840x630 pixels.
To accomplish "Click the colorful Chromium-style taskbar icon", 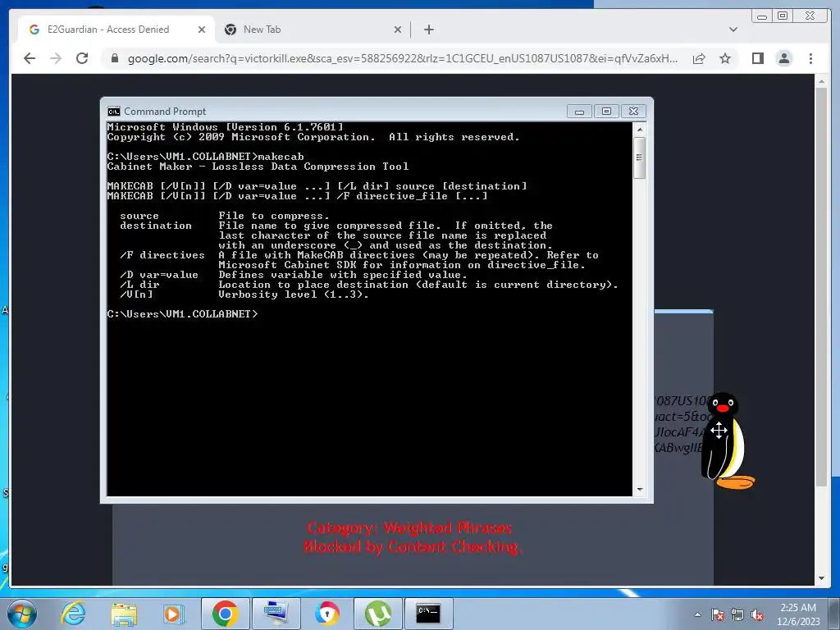I will click(326, 614).
